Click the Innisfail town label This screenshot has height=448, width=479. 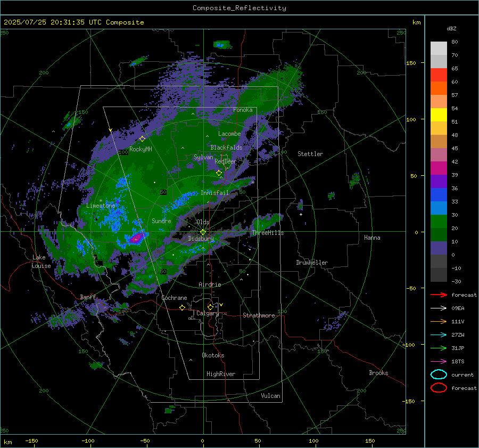214,193
